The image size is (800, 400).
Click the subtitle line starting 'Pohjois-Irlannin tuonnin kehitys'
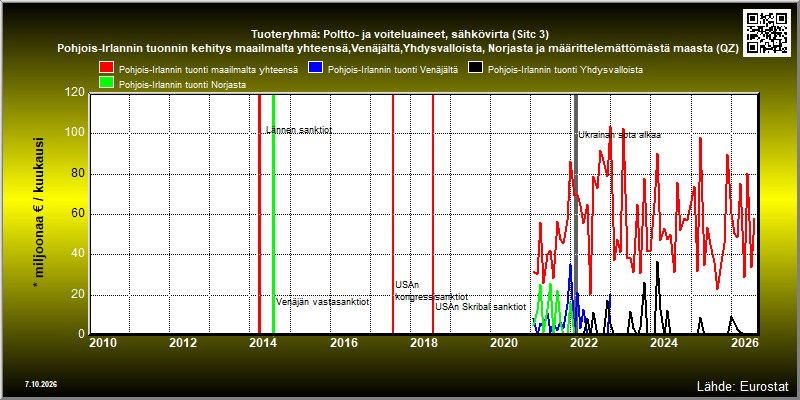pos(400,49)
